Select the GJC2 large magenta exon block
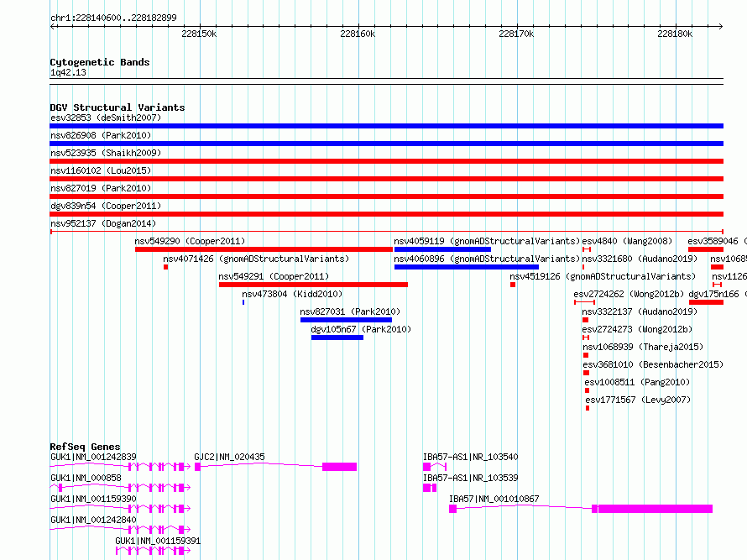 (x=339, y=467)
